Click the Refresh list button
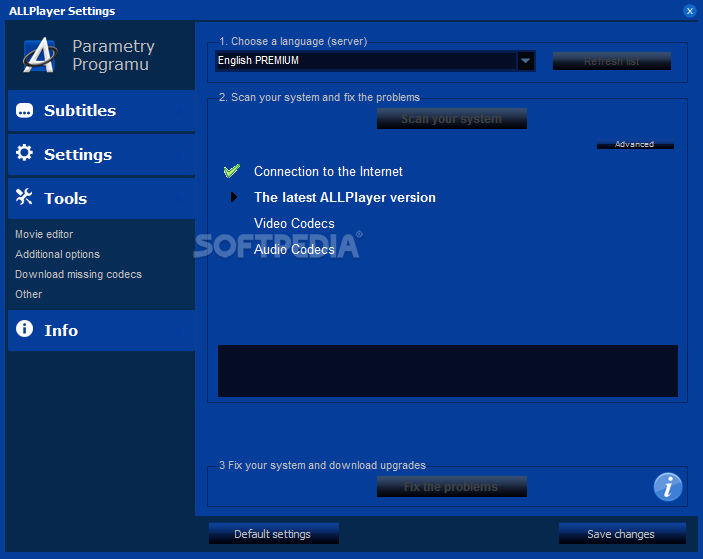 (612, 61)
